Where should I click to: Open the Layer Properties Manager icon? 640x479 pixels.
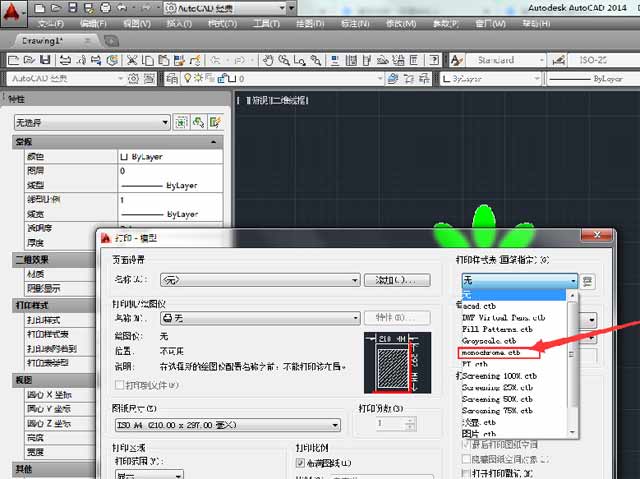172,78
